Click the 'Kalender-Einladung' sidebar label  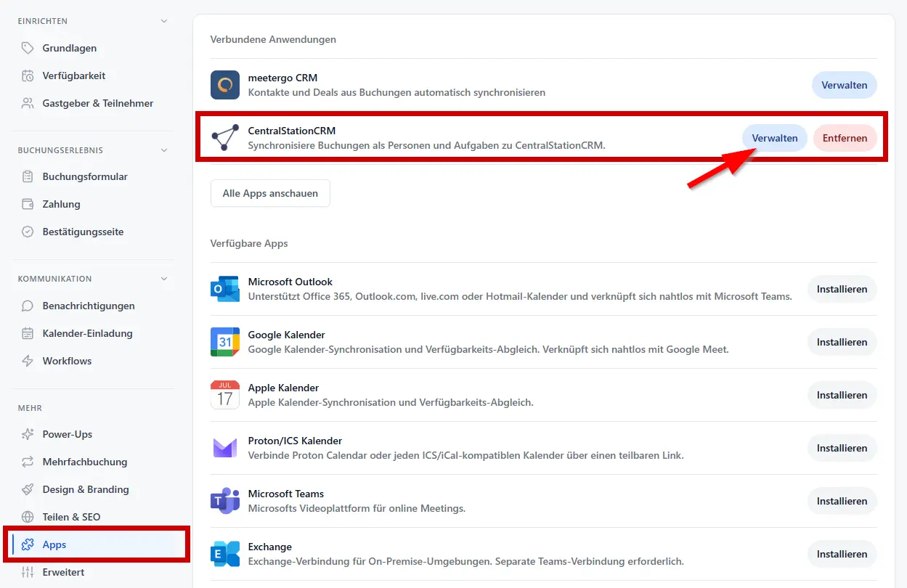coord(88,333)
